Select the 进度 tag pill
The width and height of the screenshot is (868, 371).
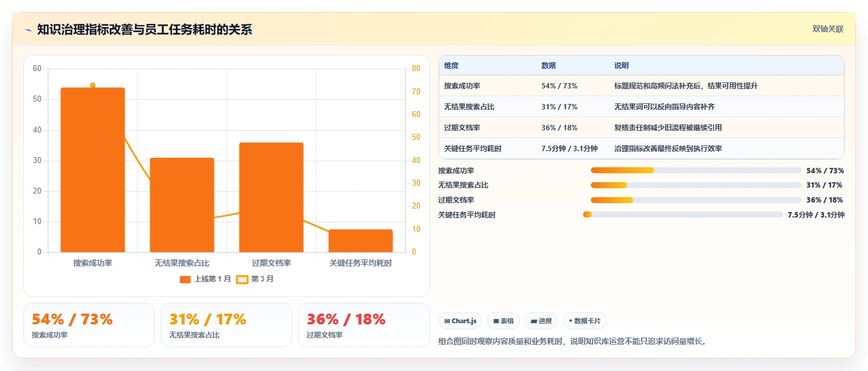(541, 321)
